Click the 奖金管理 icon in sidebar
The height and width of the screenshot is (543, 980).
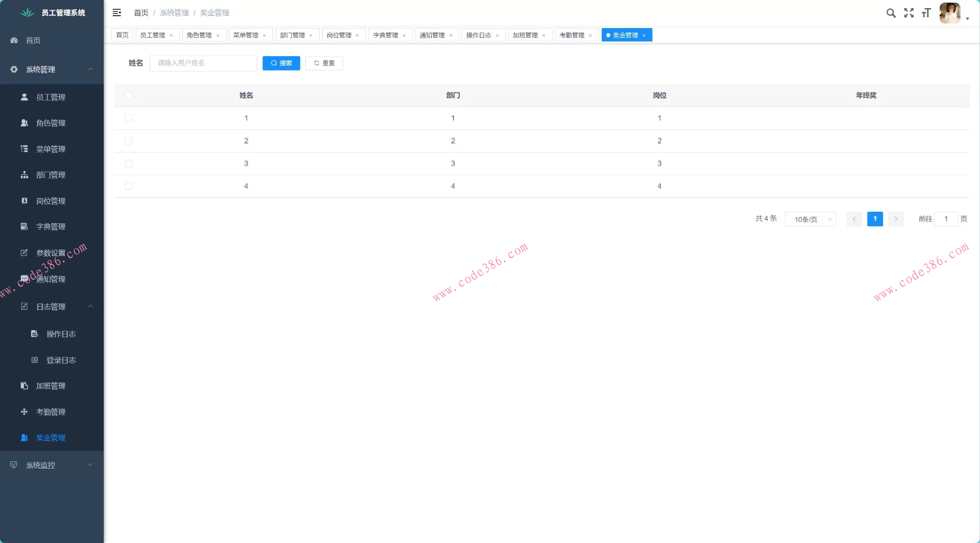point(24,438)
